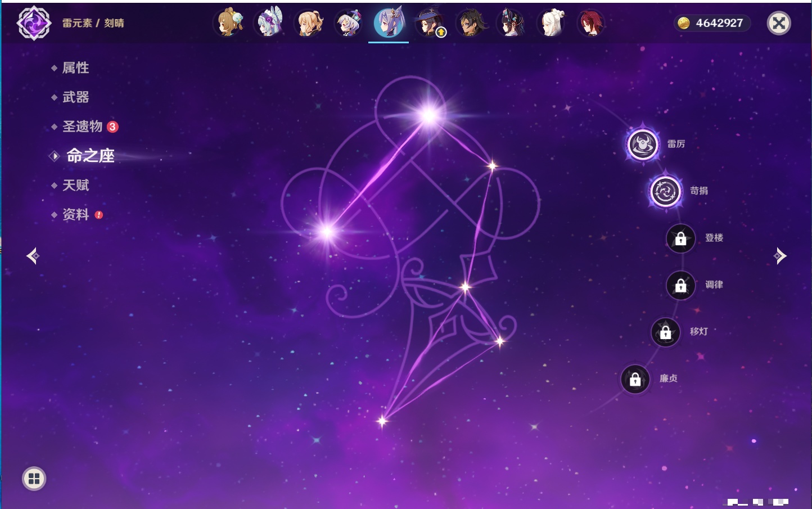The height and width of the screenshot is (509, 812).
Task: Open the 苛捐 constellation node
Action: click(665, 191)
